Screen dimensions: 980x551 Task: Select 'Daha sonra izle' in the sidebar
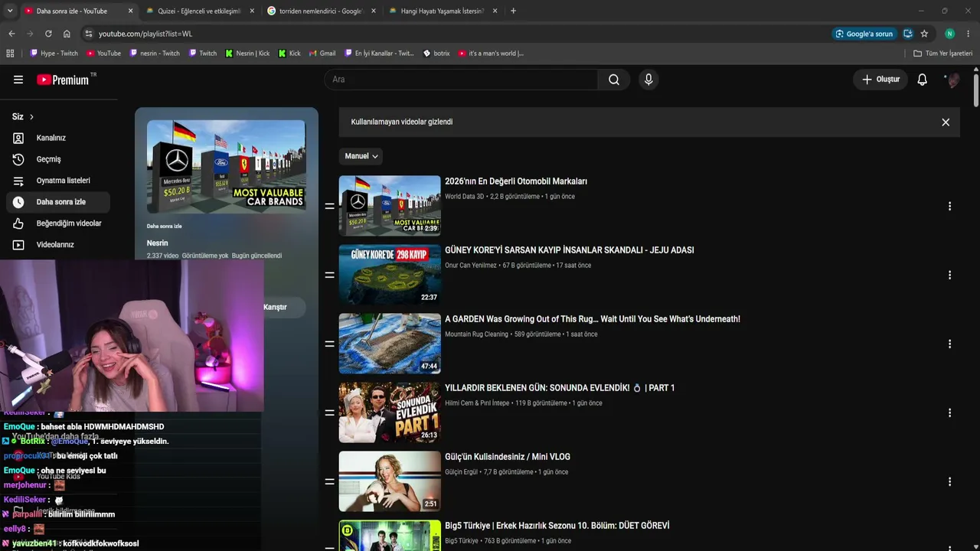pyautogui.click(x=58, y=202)
